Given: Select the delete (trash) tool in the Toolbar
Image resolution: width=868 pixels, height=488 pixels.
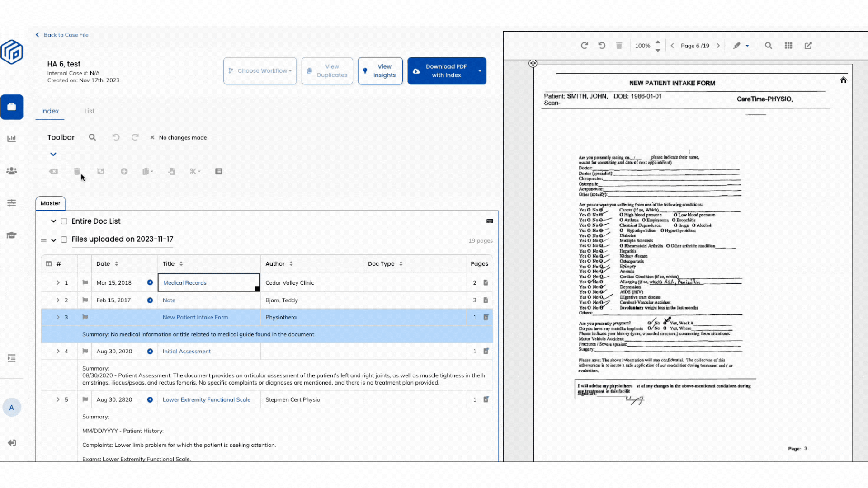Looking at the screenshot, I should pyautogui.click(x=77, y=171).
